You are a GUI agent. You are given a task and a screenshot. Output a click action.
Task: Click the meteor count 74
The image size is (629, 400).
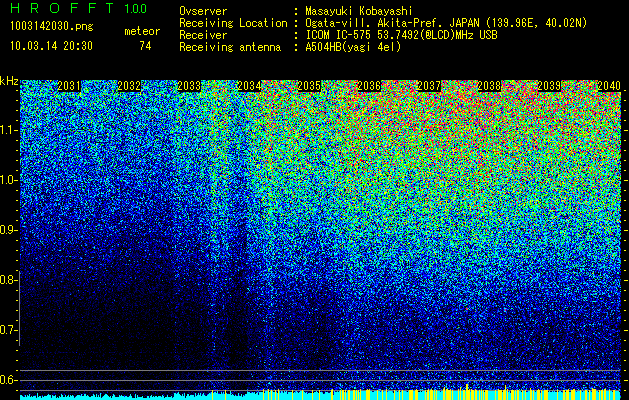[x=145, y=46]
